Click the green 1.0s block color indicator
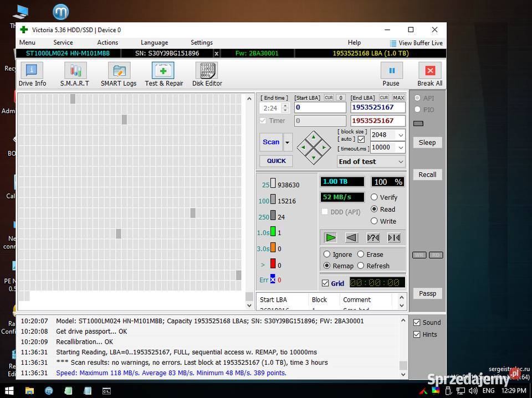Image resolution: width=532 pixels, height=398 pixels. point(273,231)
